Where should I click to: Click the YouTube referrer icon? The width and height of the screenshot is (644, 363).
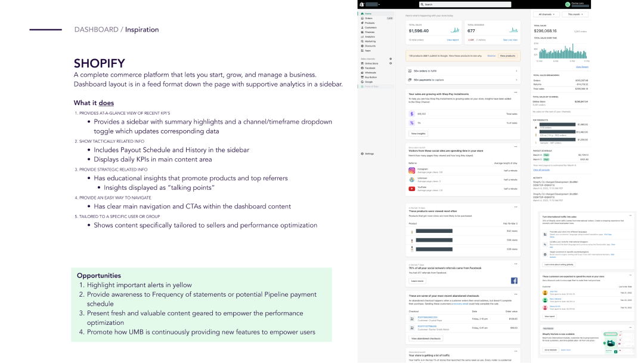point(411,189)
